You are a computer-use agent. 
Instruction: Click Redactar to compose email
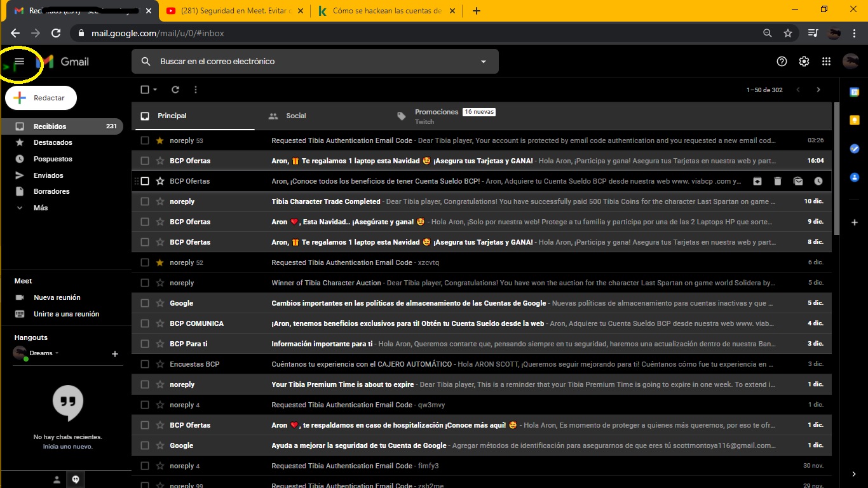tap(41, 98)
